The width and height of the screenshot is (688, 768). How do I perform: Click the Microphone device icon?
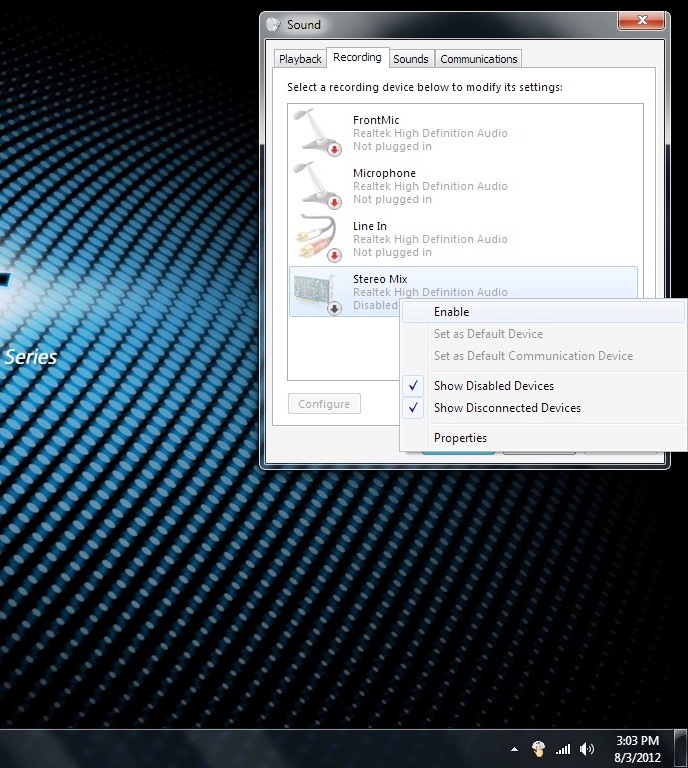(317, 185)
